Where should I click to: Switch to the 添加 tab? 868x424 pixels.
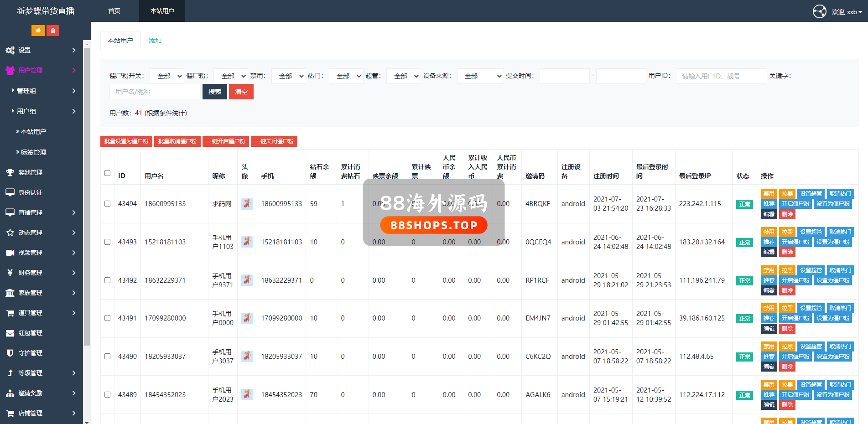155,41
